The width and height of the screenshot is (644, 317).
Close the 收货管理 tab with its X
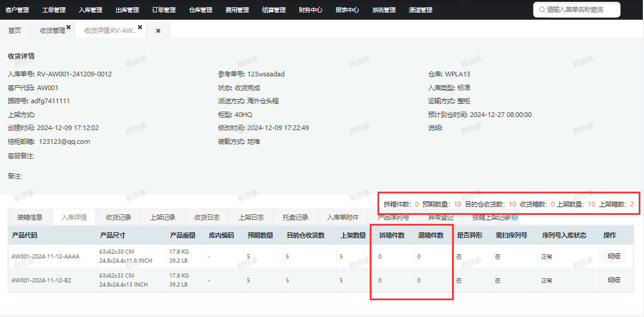[69, 27]
